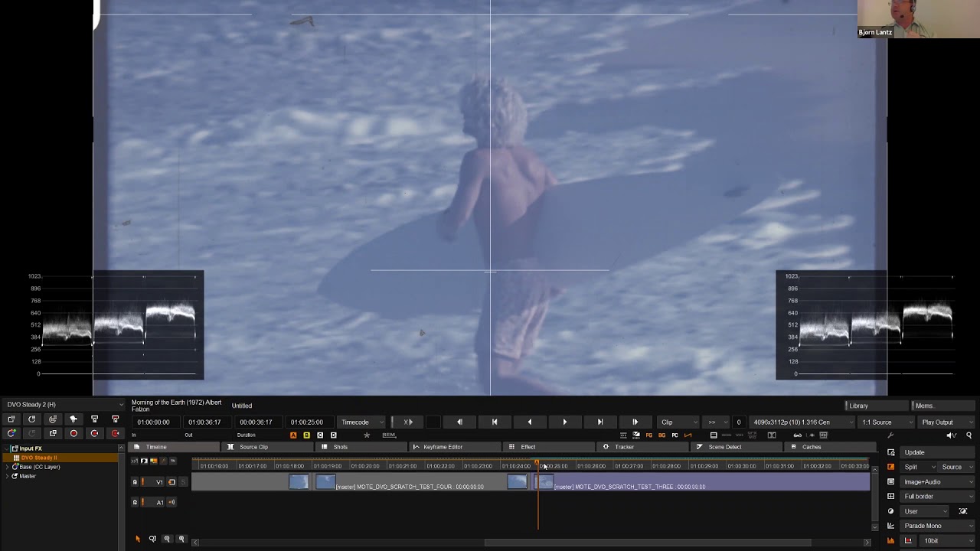Toggle the FG foreground indicator
980x551 pixels.
[649, 435]
